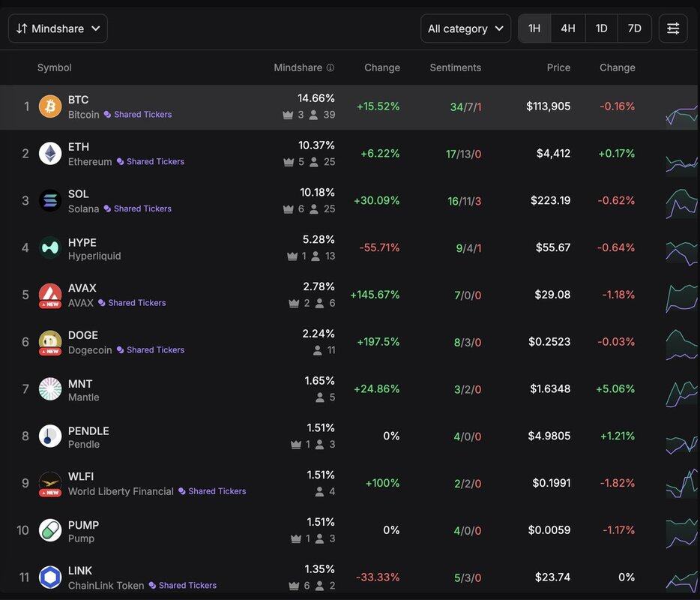Click DOGE mindshare change +197.5%
The height and width of the screenshot is (600, 700).
378,342
